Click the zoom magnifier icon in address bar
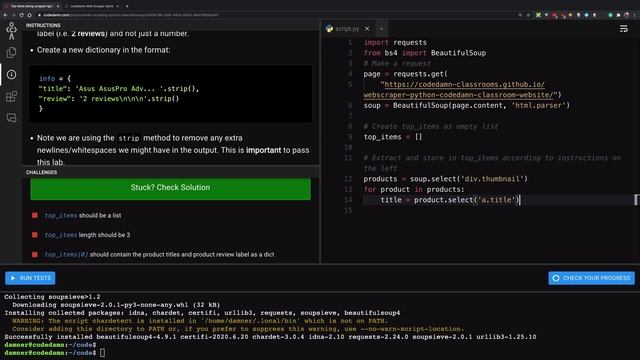Viewport: 640px width, 360px height. click(520, 15)
